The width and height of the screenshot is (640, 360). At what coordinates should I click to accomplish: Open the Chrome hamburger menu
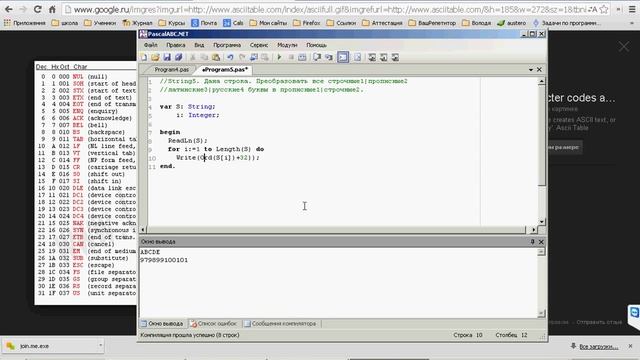pos(632,9)
